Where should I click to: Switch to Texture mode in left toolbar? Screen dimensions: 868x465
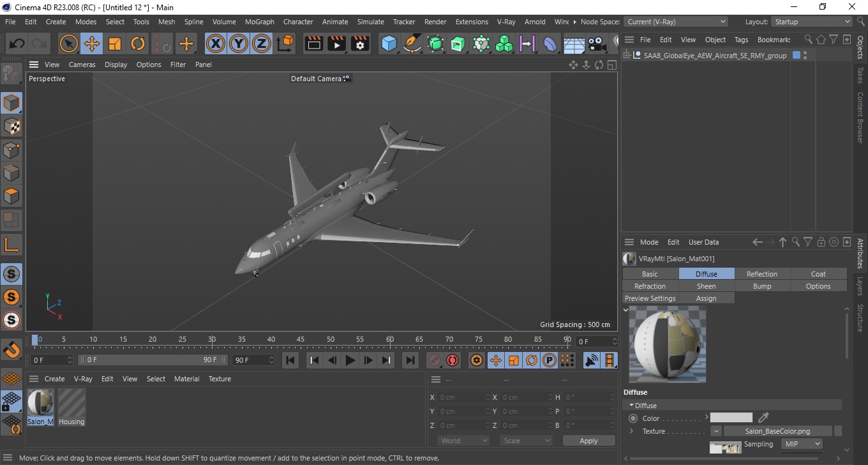click(x=11, y=126)
